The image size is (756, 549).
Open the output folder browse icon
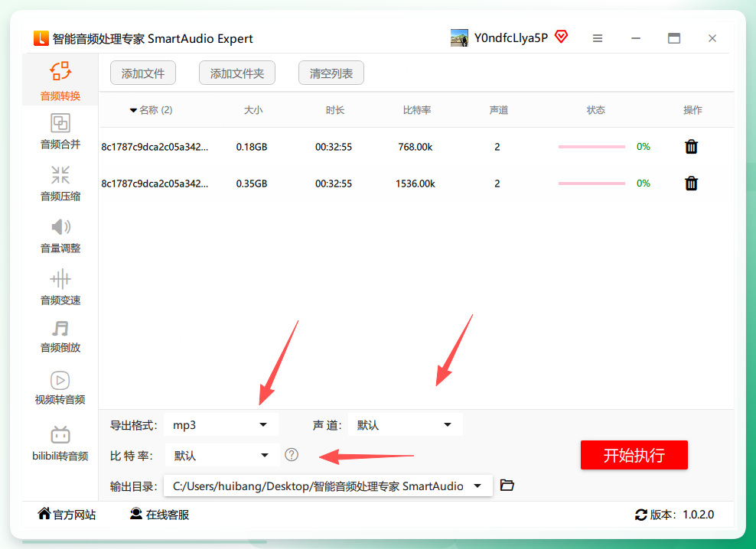pyautogui.click(x=507, y=485)
